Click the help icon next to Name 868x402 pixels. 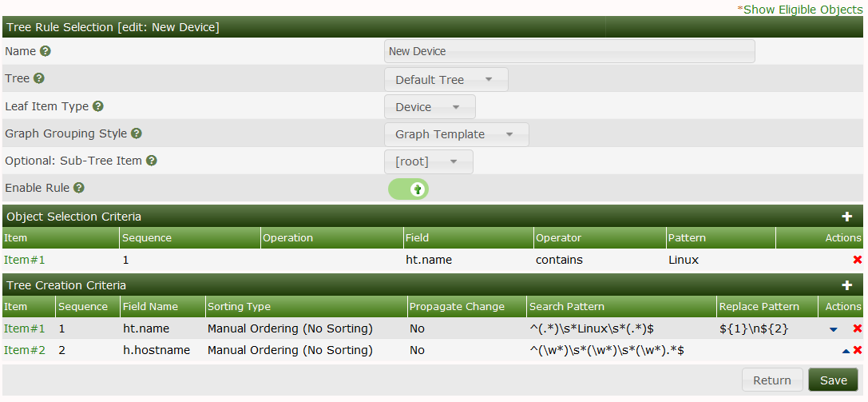[46, 51]
